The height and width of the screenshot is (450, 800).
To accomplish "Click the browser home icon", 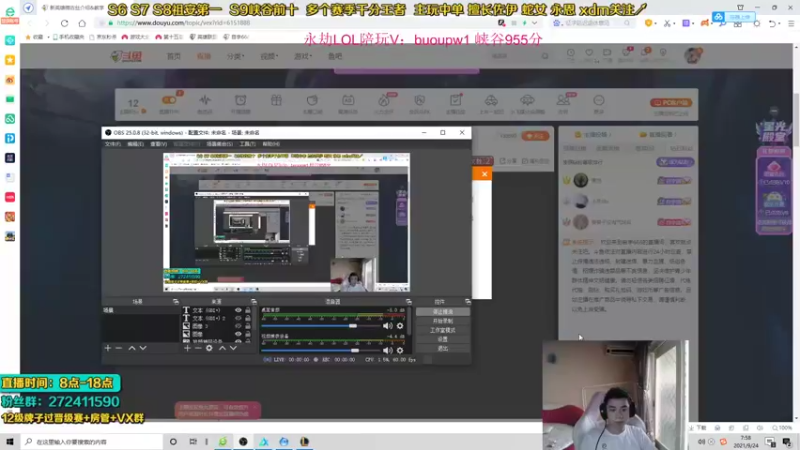I will [x=82, y=23].
